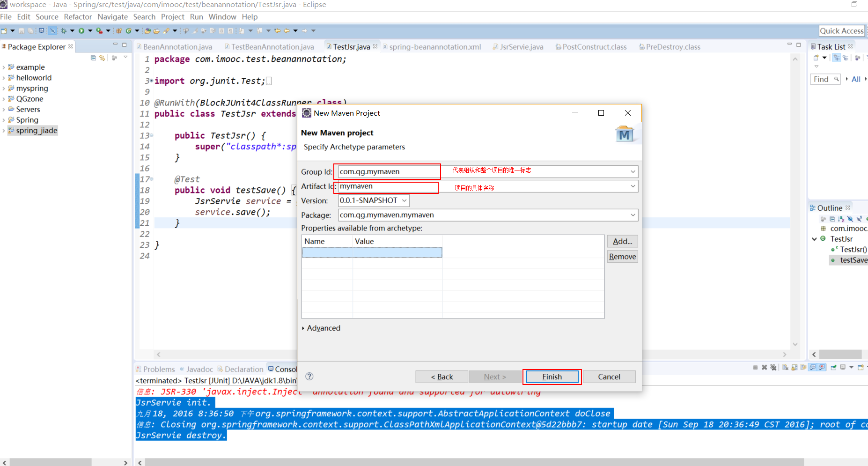Click the Last Edit Location arrow icon
868x466 pixels.
click(x=277, y=31)
